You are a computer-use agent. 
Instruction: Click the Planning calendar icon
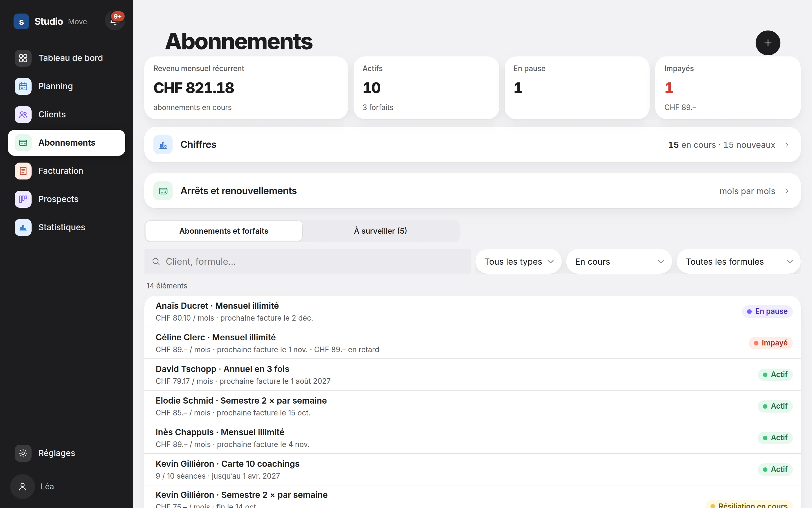(x=23, y=86)
